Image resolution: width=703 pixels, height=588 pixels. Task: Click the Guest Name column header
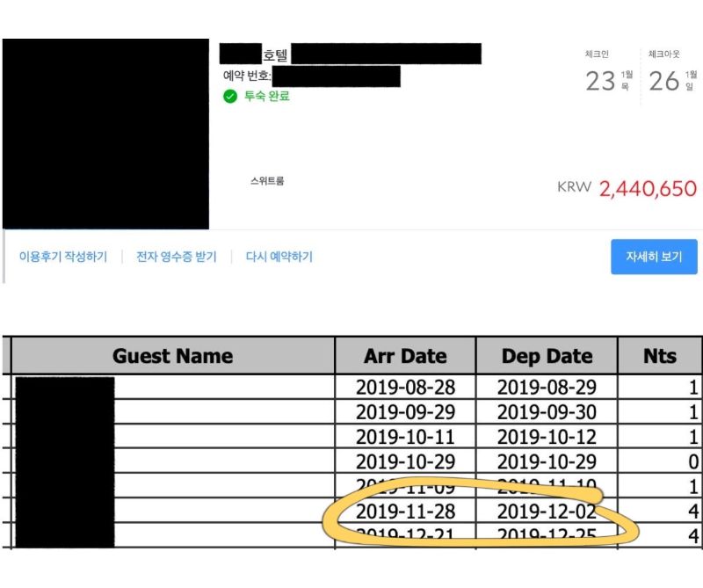pyautogui.click(x=173, y=356)
